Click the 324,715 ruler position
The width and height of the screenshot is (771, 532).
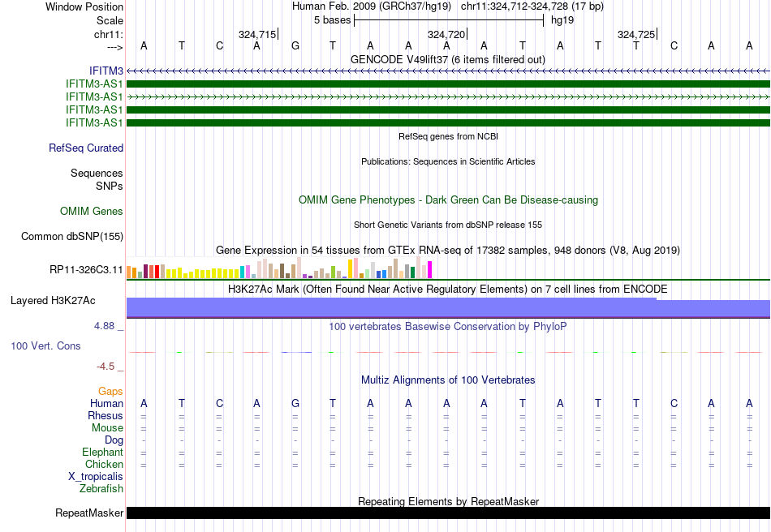coord(257,34)
